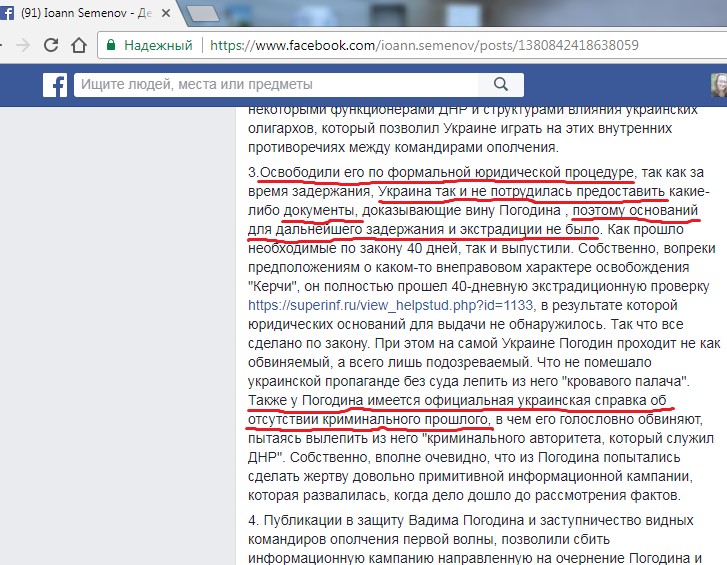The width and height of the screenshot is (727, 565).
Task: Click the Facebook favicon in the tab
Action: coord(5,14)
